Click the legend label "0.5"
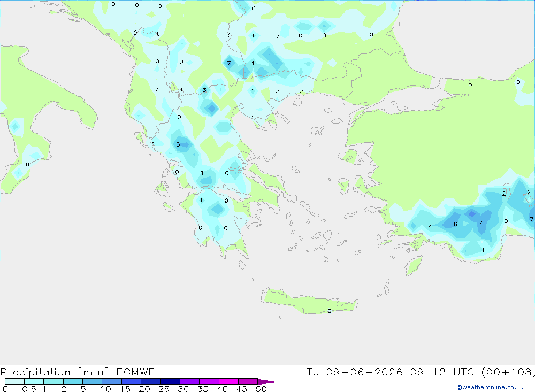This screenshot has width=535, height=392. point(29,389)
